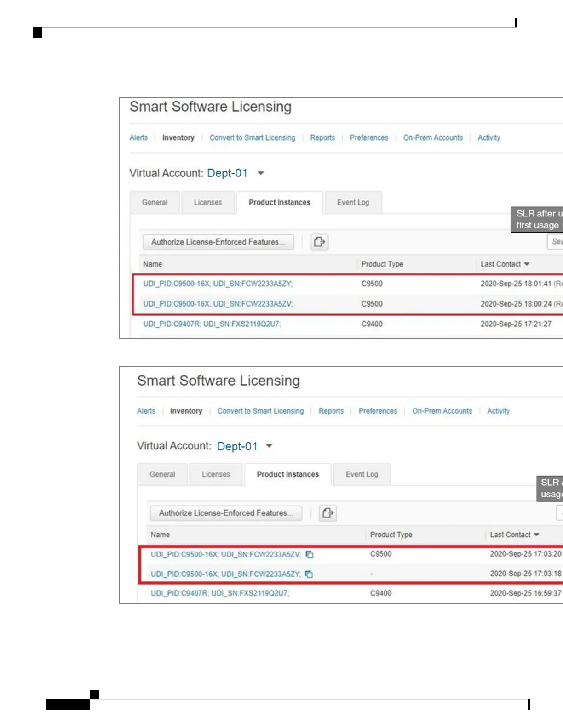
Task: Select timestamp 2020-Sep-25 17:21:27
Action: click(516, 324)
